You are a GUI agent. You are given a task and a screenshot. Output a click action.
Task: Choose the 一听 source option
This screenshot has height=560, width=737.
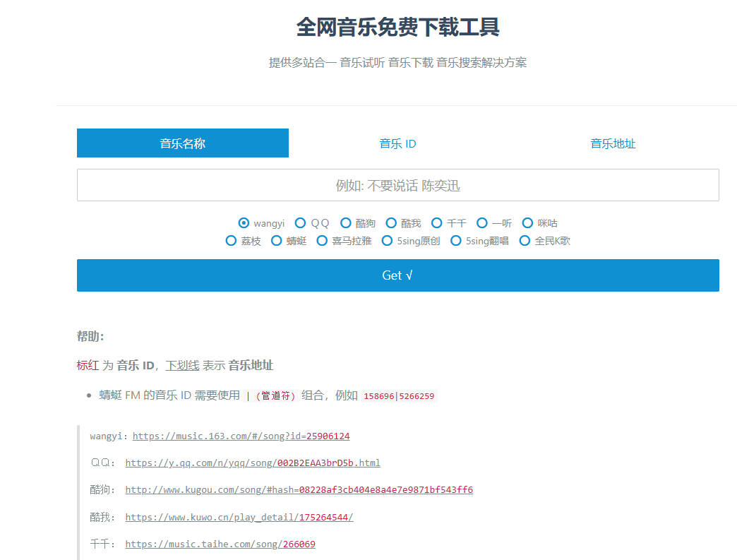pos(482,223)
